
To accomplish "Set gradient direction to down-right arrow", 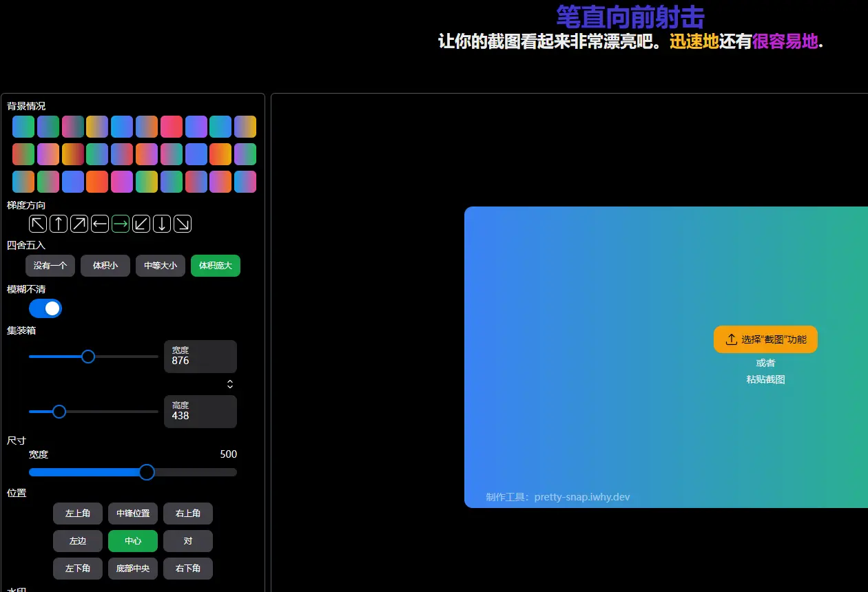I will (183, 224).
